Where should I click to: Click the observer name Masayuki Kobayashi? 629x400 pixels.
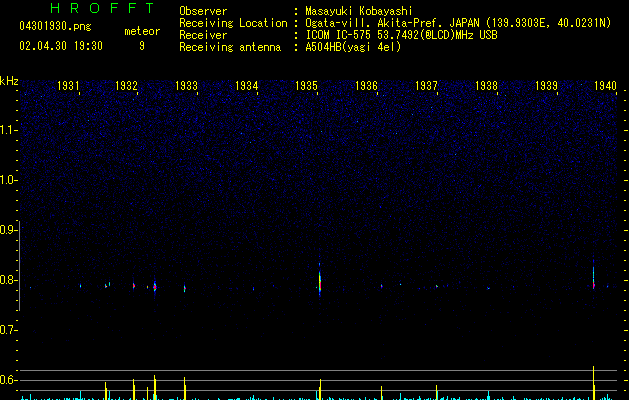(359, 11)
